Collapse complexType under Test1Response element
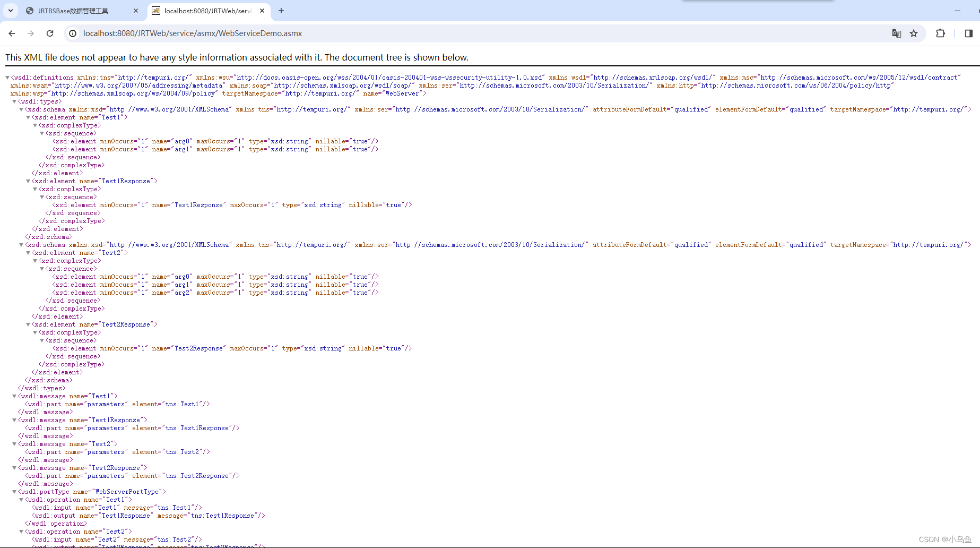The width and height of the screenshot is (980, 548). point(35,189)
